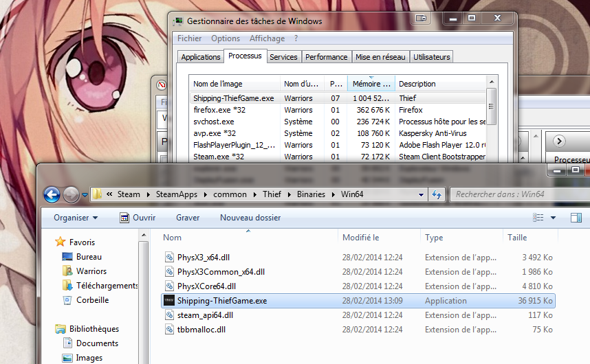
Task: Expand the address bar history dropdown
Action: (x=421, y=194)
